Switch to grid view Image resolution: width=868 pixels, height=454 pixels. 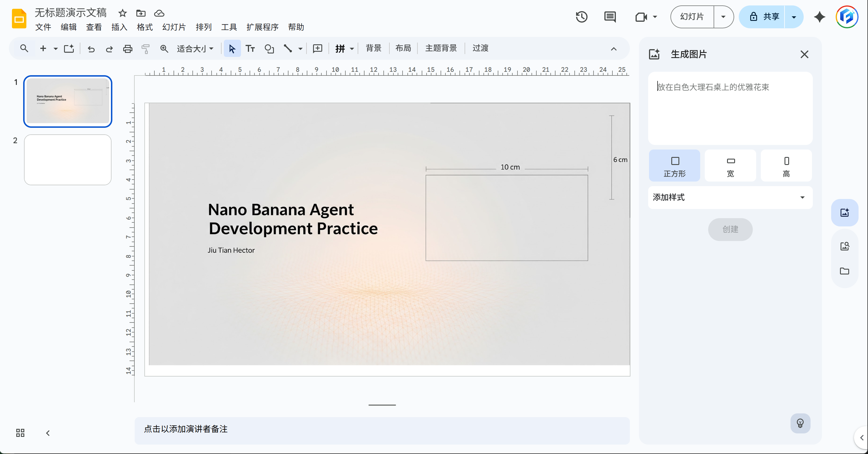20,433
